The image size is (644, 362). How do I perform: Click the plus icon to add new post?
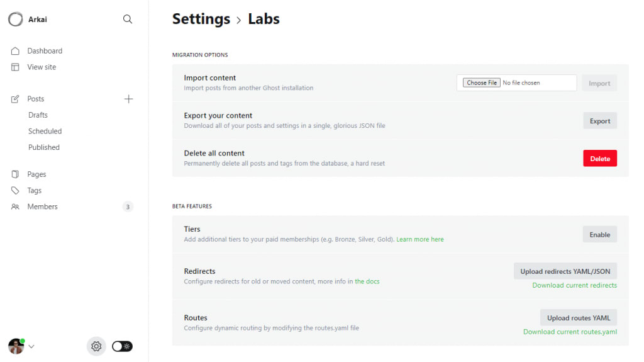coord(128,99)
